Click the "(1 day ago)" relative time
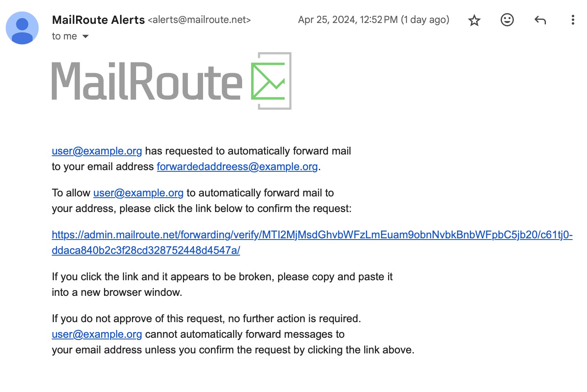The width and height of the screenshot is (587, 392). click(425, 20)
